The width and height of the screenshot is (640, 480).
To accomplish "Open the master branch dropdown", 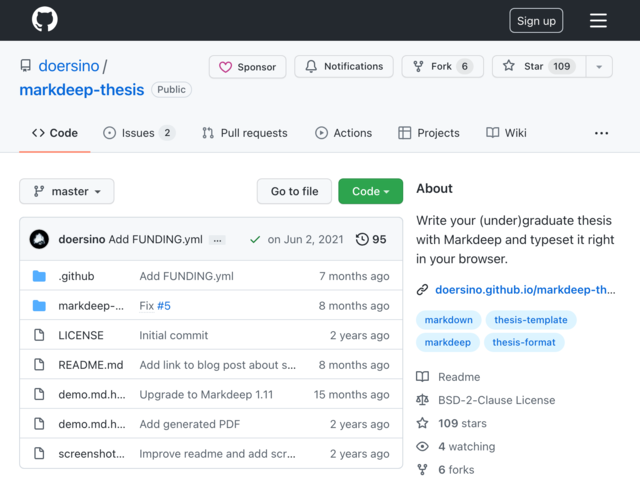I will [67, 191].
